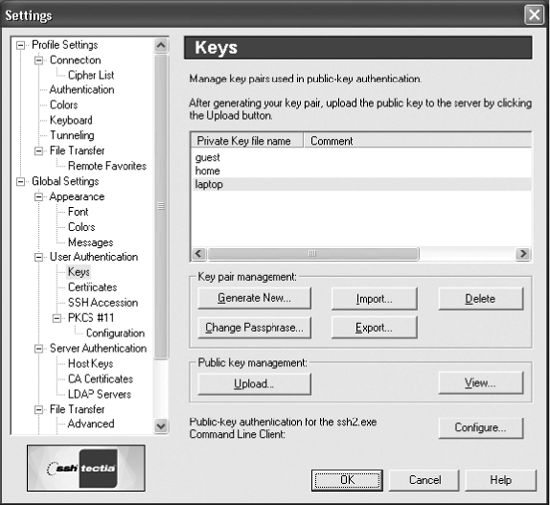Open the Certificates settings page
550x505 pixels.
92,287
